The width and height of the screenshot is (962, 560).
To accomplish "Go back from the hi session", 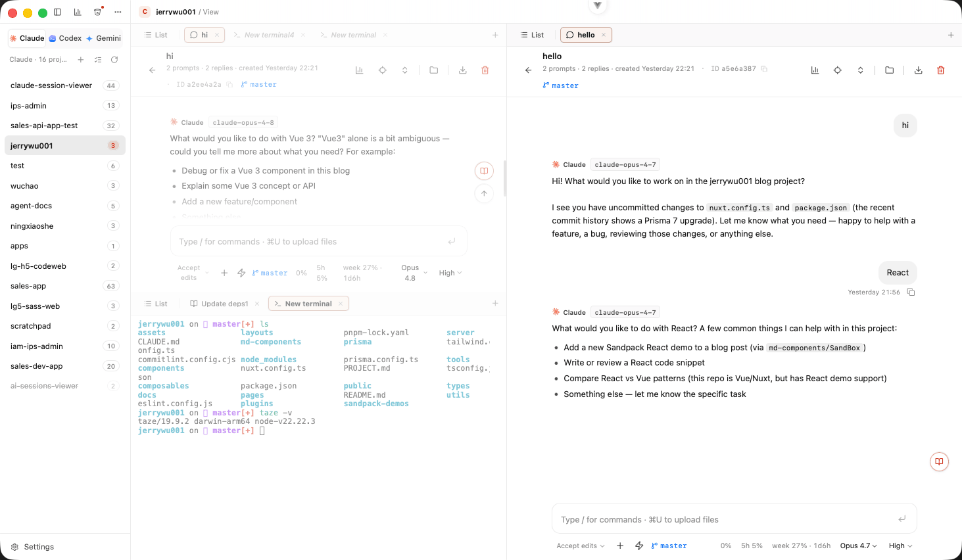I will (152, 70).
